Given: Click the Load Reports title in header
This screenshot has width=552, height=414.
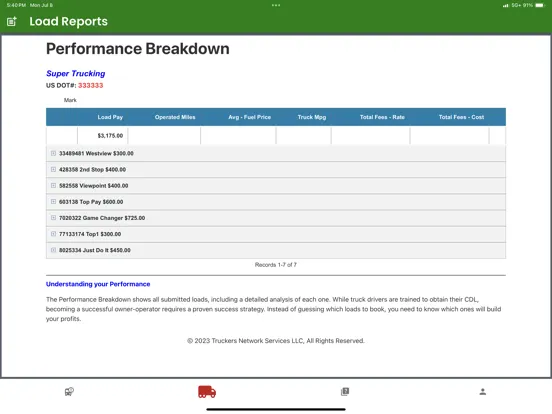Looking at the screenshot, I should [68, 21].
